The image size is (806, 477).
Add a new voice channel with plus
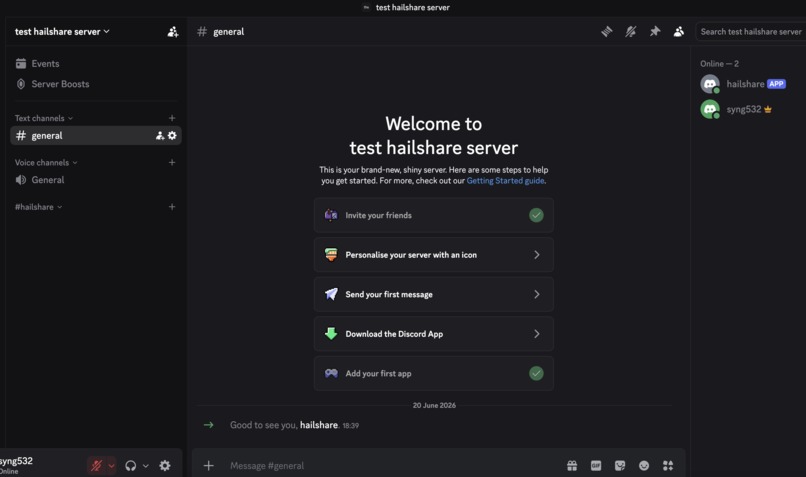pos(172,162)
